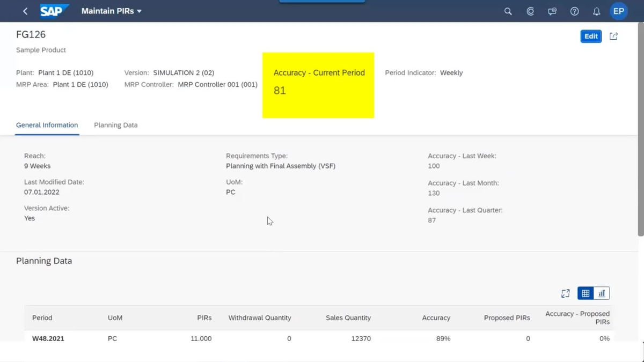Switch Planning Data to chart view
The height and width of the screenshot is (362, 644).
point(602,293)
